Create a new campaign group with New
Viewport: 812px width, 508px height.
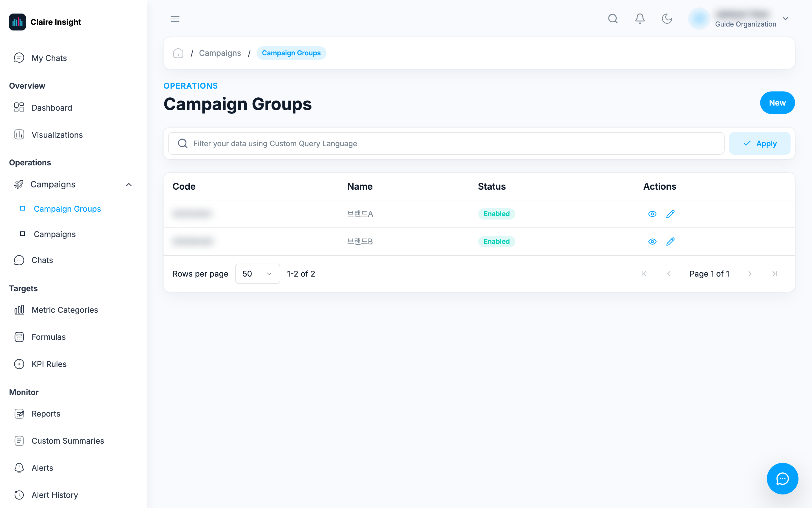tap(777, 103)
